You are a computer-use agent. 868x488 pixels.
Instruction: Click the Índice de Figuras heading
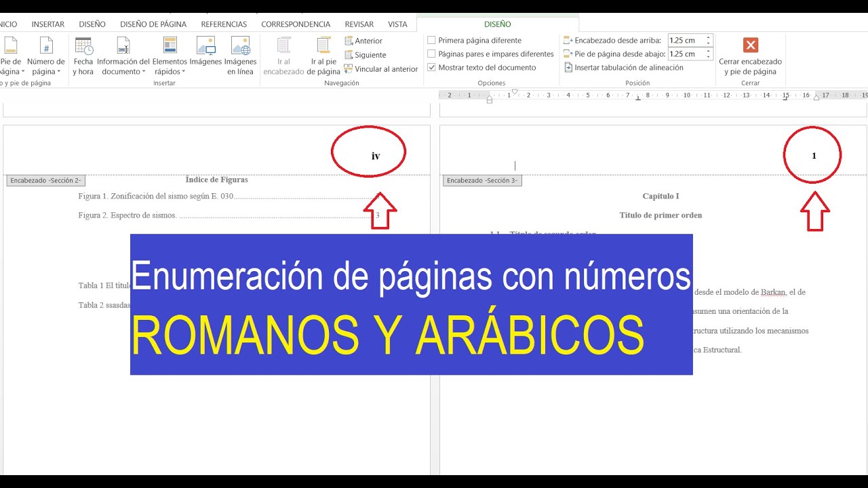pyautogui.click(x=217, y=180)
